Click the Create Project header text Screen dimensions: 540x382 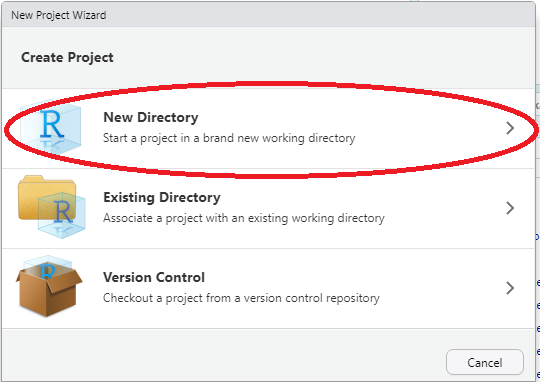tap(67, 57)
